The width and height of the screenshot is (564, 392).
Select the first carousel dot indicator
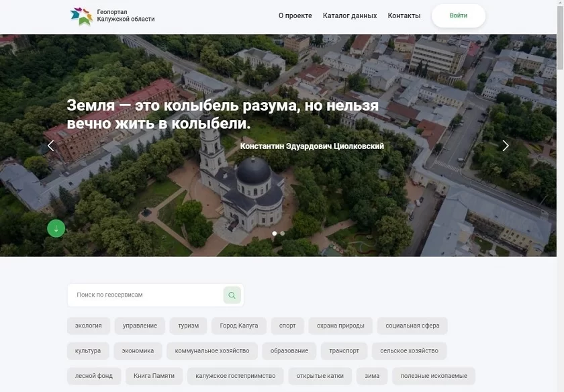(x=274, y=234)
